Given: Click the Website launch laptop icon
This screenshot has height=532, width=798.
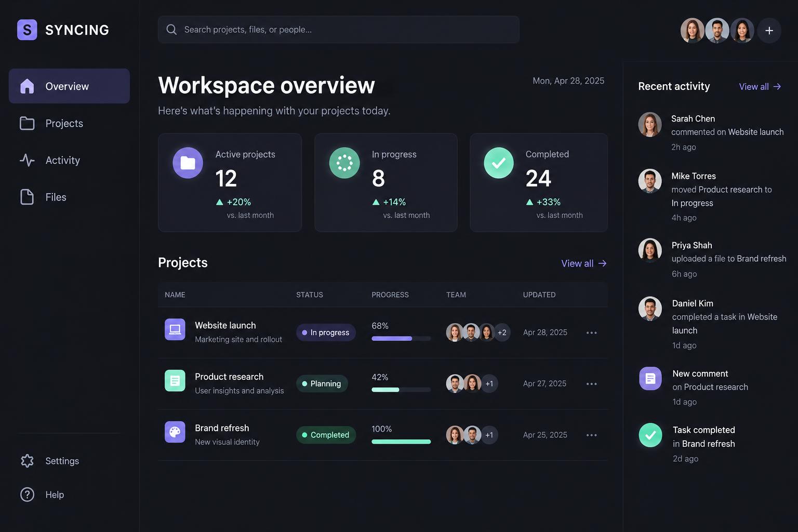Looking at the screenshot, I should click(x=175, y=329).
